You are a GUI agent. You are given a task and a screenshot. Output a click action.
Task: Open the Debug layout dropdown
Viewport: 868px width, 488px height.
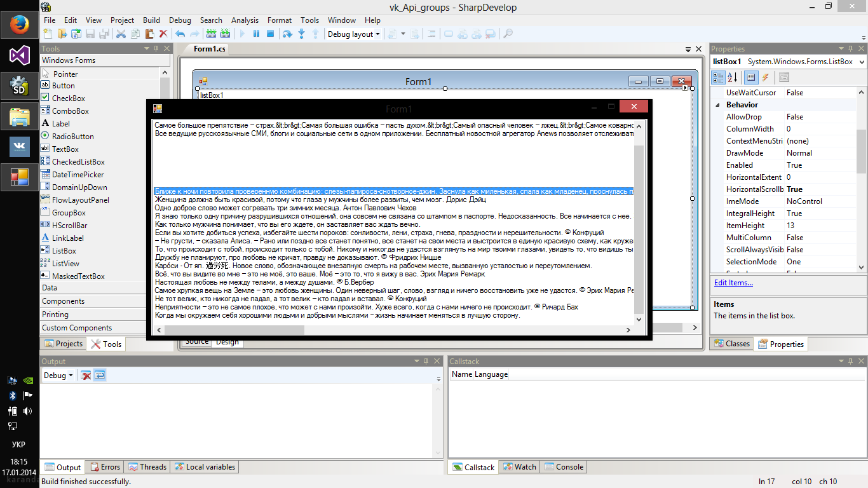click(354, 34)
